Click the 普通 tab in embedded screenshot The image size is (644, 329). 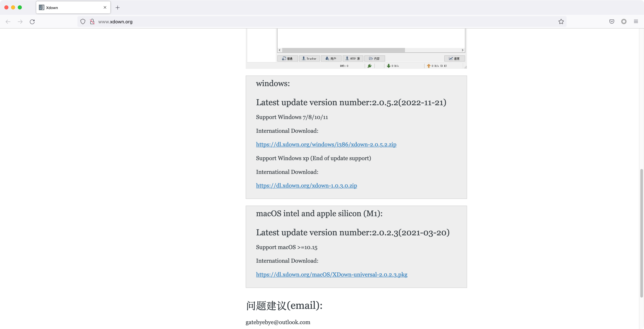click(x=287, y=59)
